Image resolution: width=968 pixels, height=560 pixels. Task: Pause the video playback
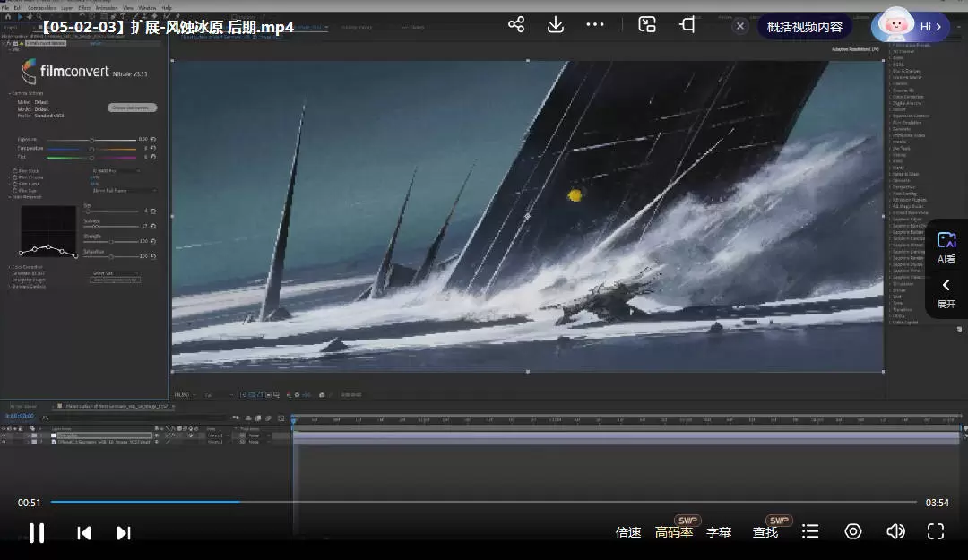[37, 532]
